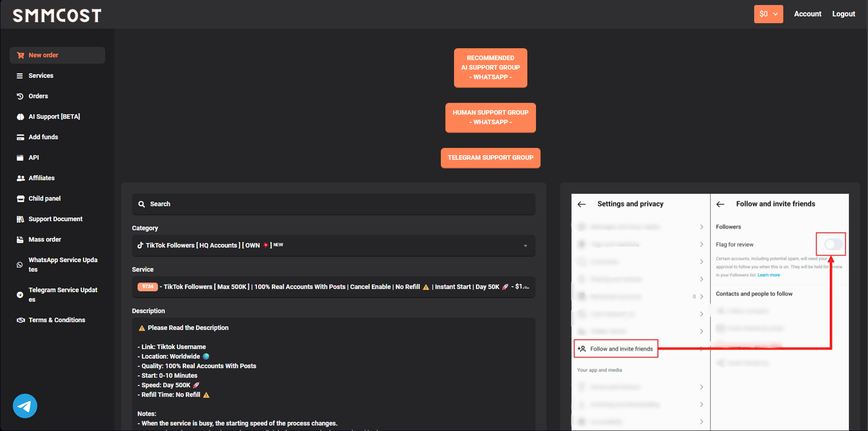Screen dimensions: 868x431
Task: Open Telegram Service Updates item
Action: [x=57, y=294]
